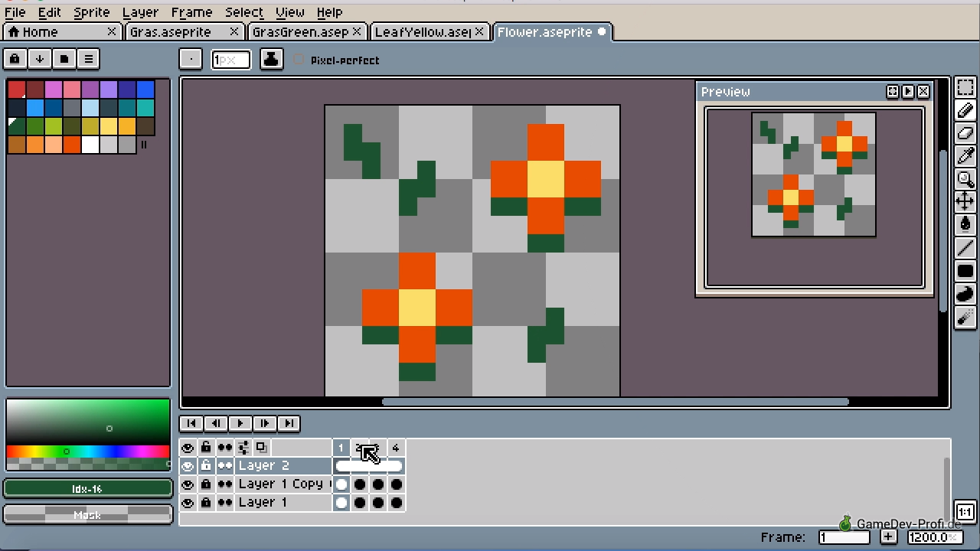The image size is (980, 551).
Task: Play the animation from the timeline controls
Action: pos(240,423)
